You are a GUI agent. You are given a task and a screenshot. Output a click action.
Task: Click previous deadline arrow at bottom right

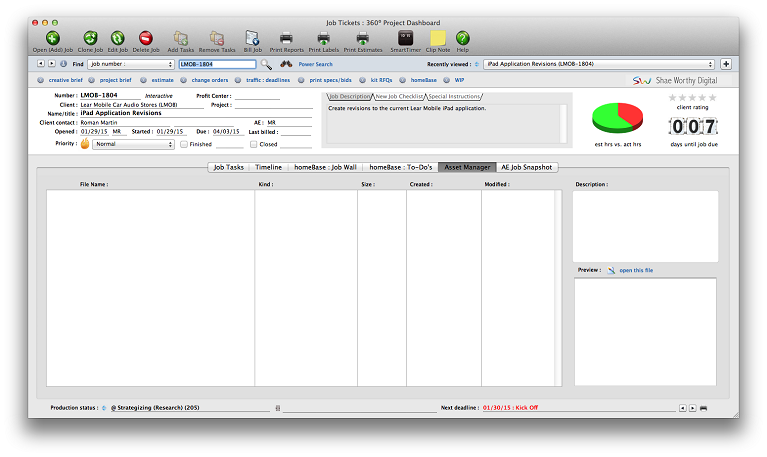tap(682, 408)
